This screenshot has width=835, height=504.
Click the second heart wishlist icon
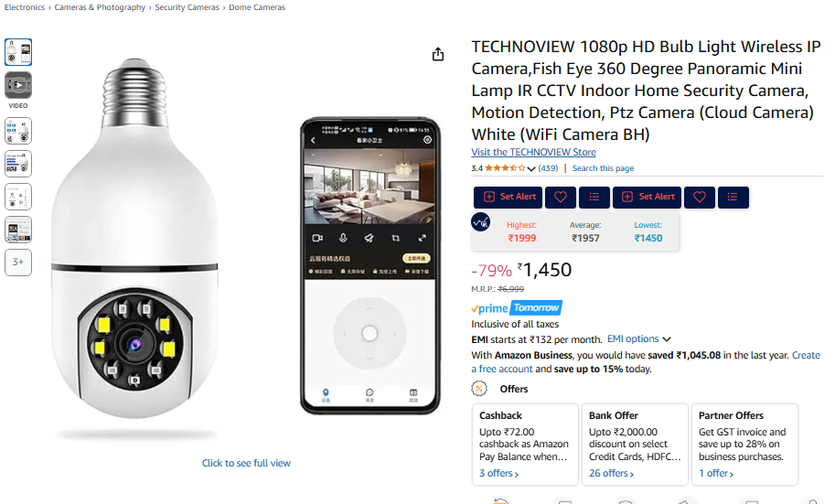(700, 198)
